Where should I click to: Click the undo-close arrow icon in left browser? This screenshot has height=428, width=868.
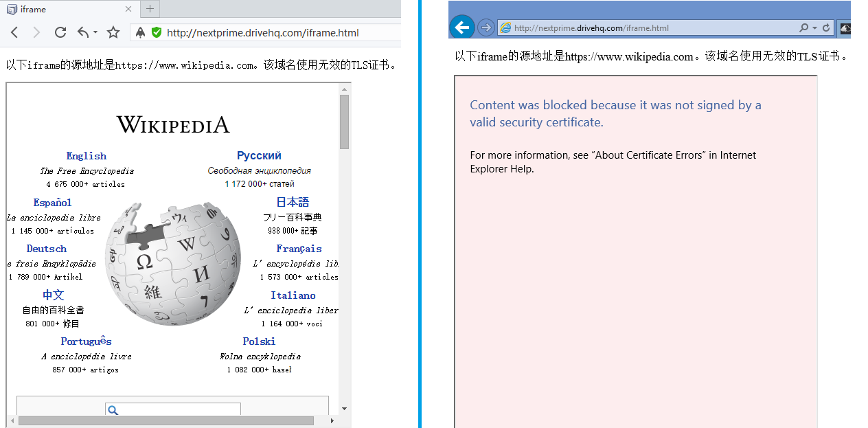(x=83, y=32)
